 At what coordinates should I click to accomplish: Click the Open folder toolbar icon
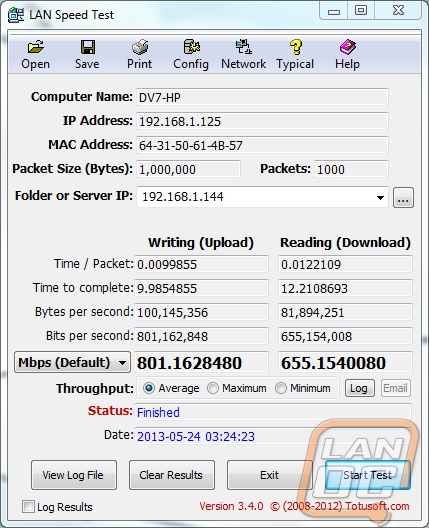tap(35, 47)
